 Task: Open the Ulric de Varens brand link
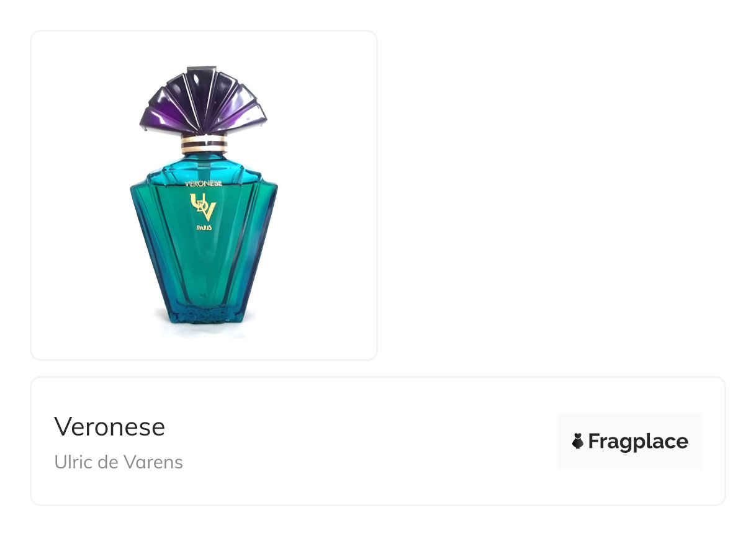[x=119, y=462]
